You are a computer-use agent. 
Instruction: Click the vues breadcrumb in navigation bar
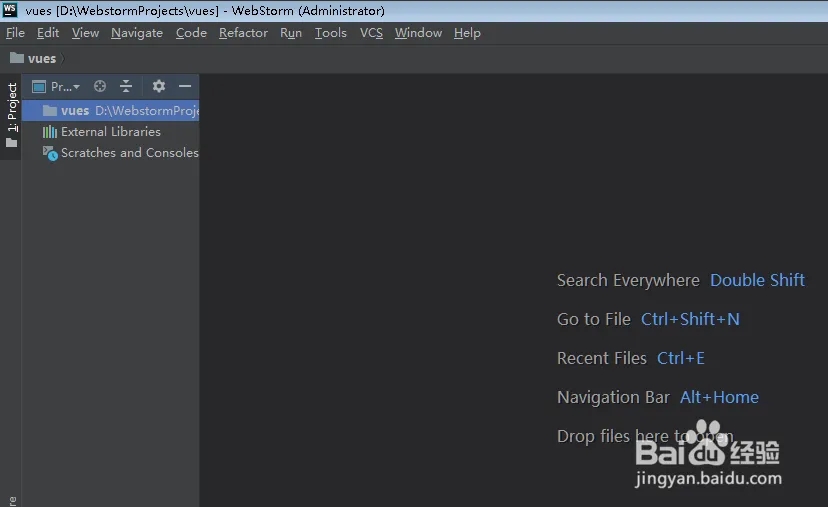pyautogui.click(x=42, y=59)
